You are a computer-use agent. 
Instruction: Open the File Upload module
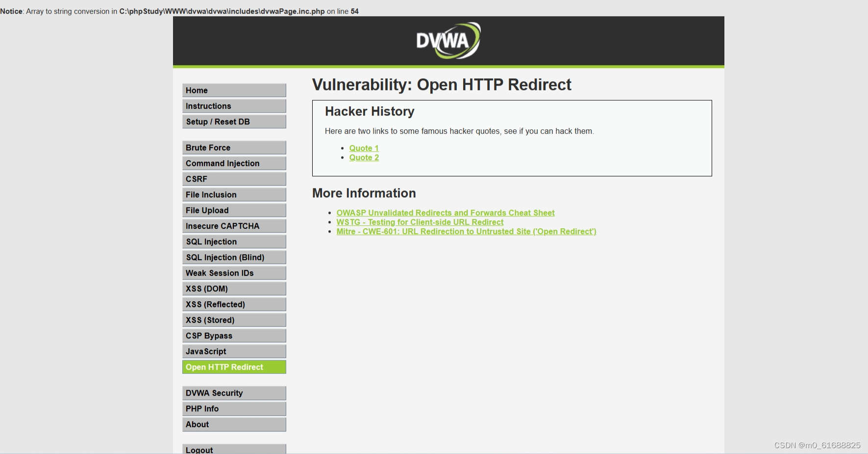pos(234,210)
